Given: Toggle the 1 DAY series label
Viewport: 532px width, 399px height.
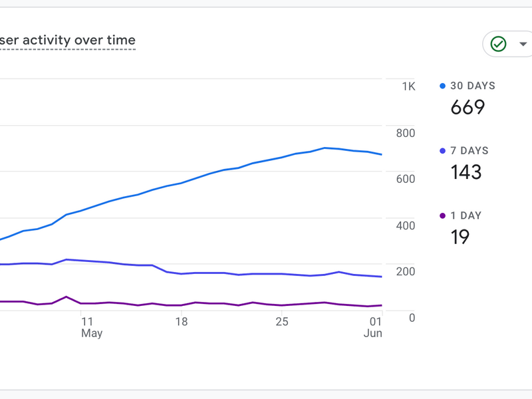Looking at the screenshot, I should coord(466,215).
